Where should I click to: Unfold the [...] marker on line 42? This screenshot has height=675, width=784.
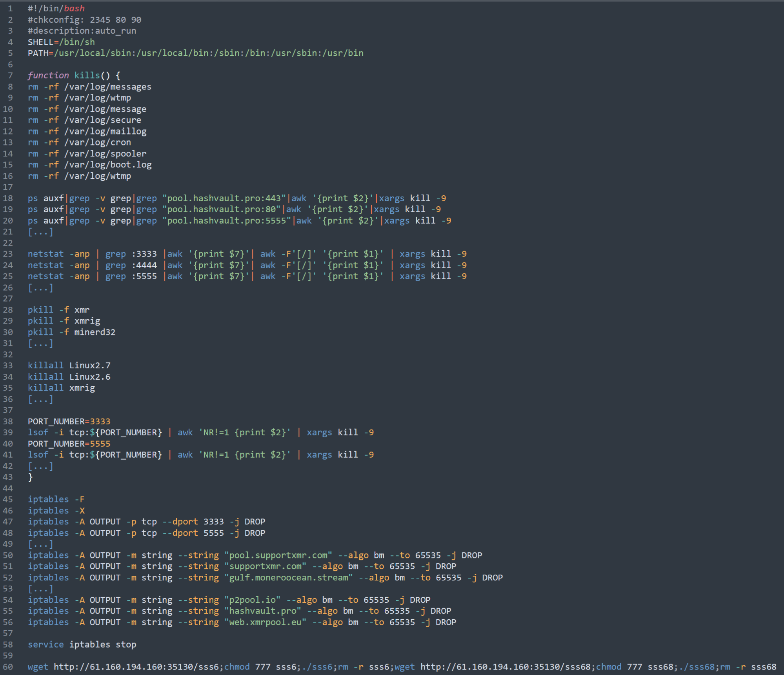coord(40,466)
